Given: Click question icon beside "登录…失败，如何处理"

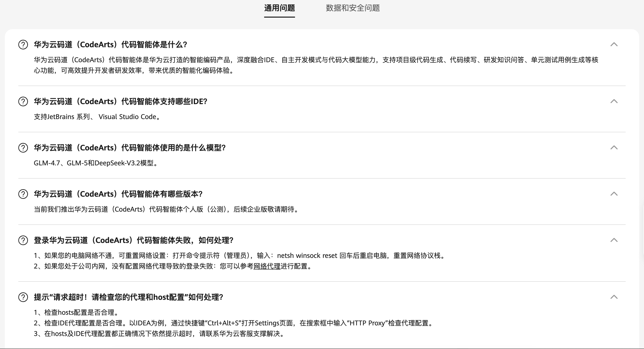Looking at the screenshot, I should 23,240.
